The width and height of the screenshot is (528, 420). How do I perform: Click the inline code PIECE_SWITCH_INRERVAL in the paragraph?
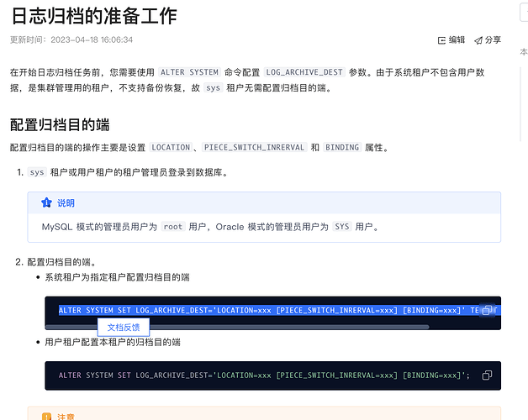click(254, 147)
